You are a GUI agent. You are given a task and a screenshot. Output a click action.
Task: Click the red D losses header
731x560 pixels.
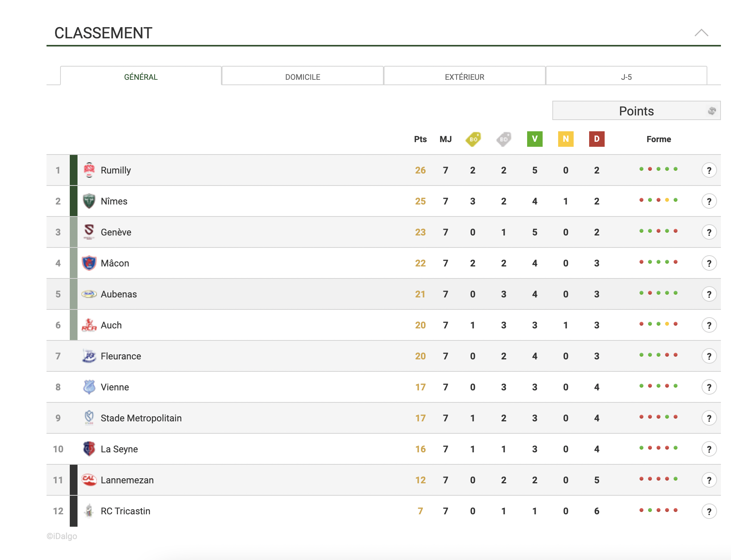[x=597, y=139]
